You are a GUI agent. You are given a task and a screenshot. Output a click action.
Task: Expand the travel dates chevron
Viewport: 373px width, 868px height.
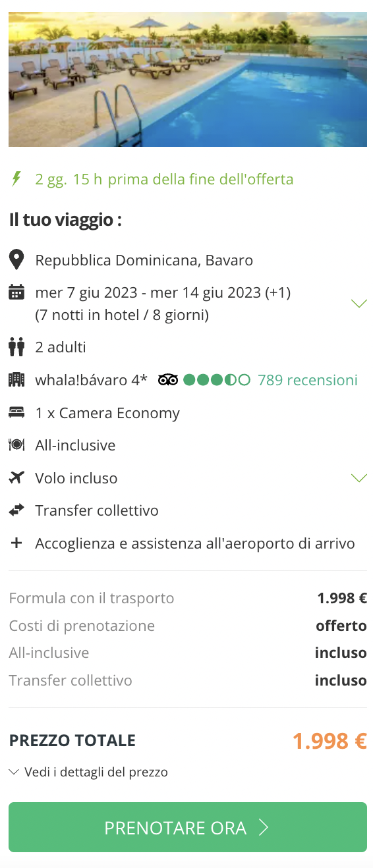359,304
